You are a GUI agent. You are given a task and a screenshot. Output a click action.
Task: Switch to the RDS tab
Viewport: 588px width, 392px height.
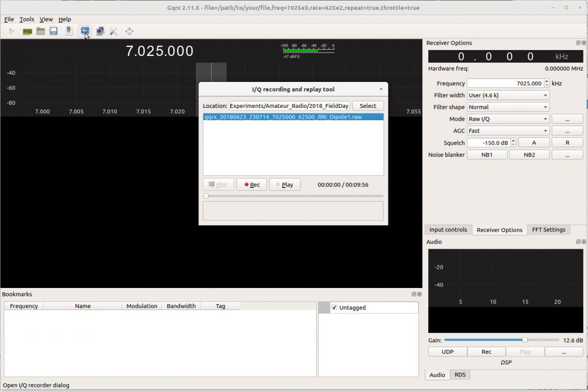(460, 375)
